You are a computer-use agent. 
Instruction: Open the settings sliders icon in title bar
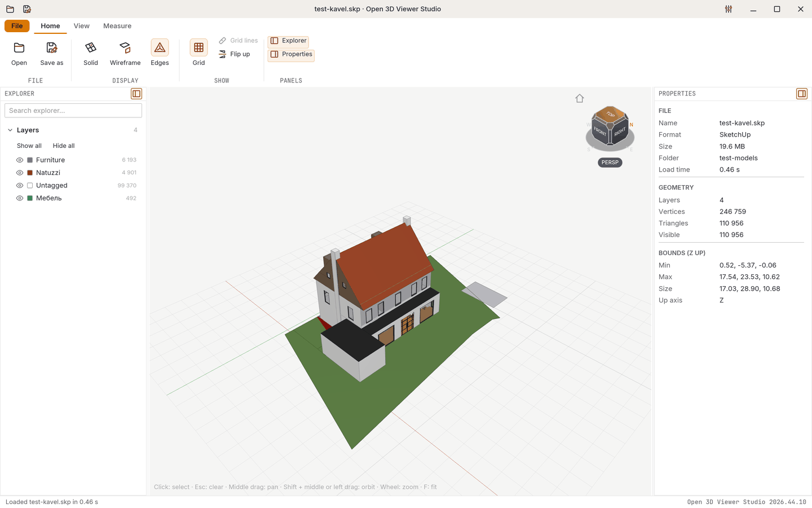pos(729,9)
